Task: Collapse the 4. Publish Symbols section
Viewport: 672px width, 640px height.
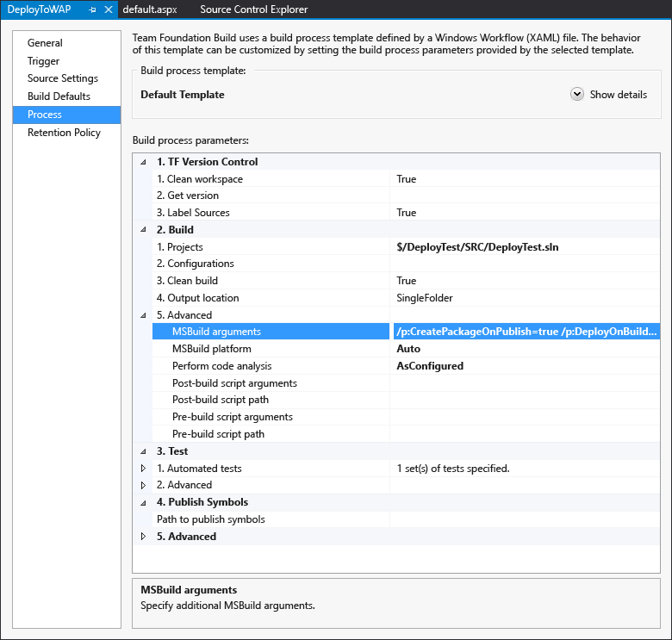Action: click(144, 502)
